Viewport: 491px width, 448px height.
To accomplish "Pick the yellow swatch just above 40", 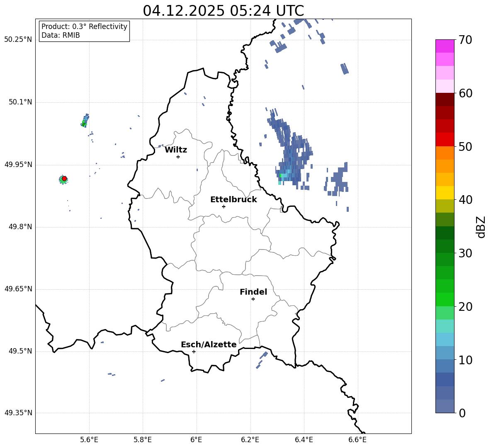I will [445, 193].
